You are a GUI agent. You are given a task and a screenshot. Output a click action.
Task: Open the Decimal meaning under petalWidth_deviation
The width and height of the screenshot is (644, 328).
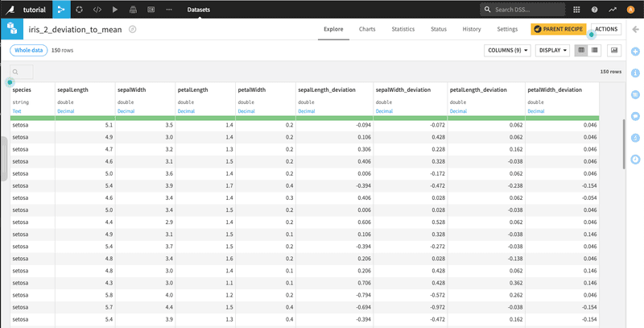point(536,111)
